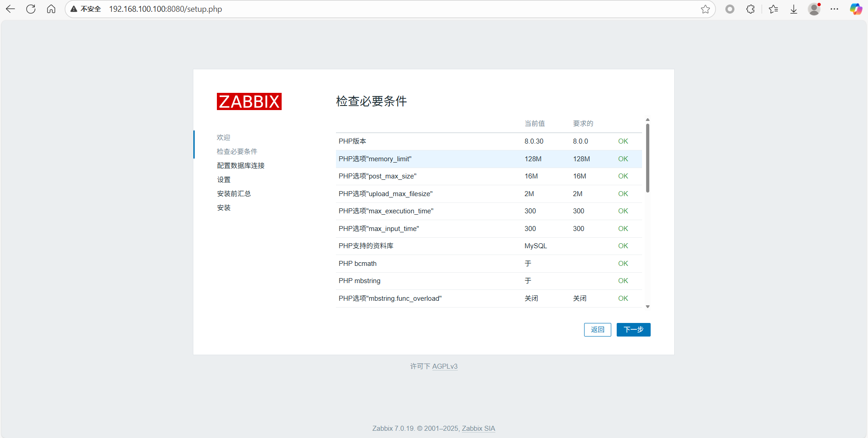Viewport: 868px width, 438px height.
Task: Click the circular record icon in toolbar
Action: tap(729, 9)
